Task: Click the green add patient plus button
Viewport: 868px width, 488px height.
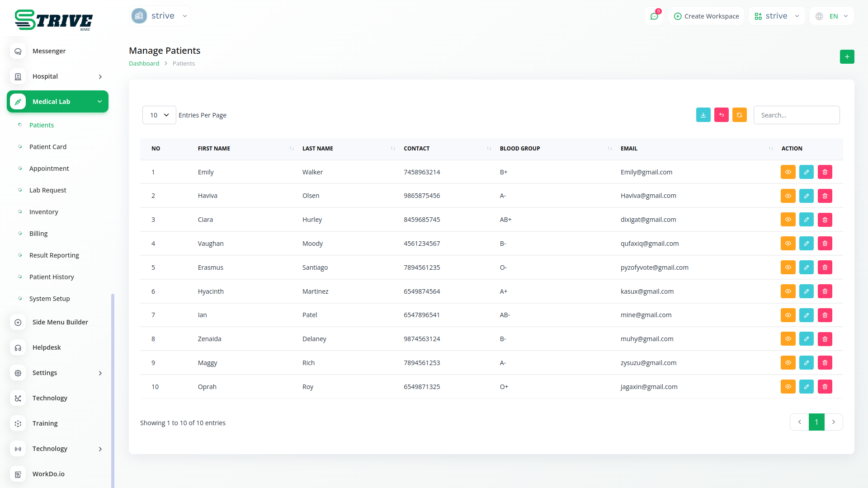Action: pos(847,57)
